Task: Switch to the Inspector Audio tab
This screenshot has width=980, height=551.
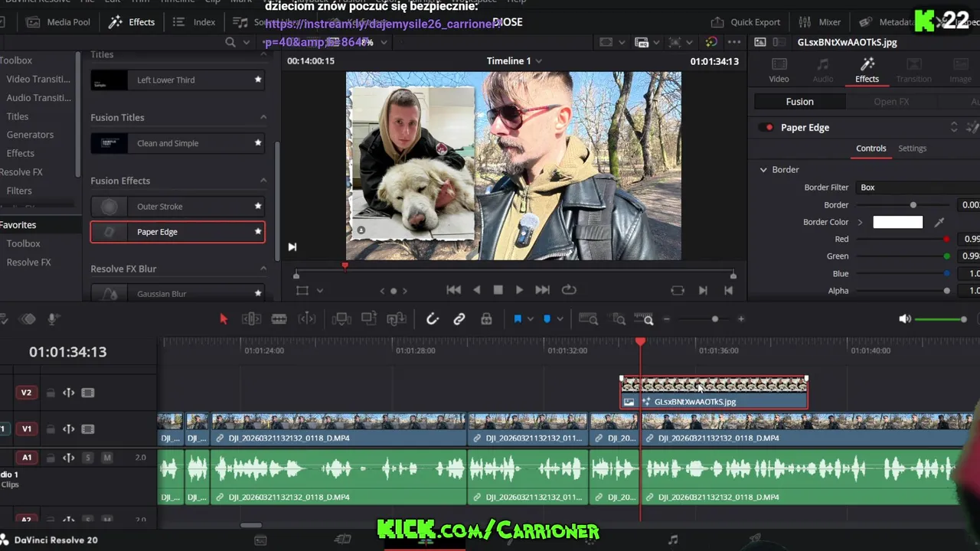Action: (823, 70)
